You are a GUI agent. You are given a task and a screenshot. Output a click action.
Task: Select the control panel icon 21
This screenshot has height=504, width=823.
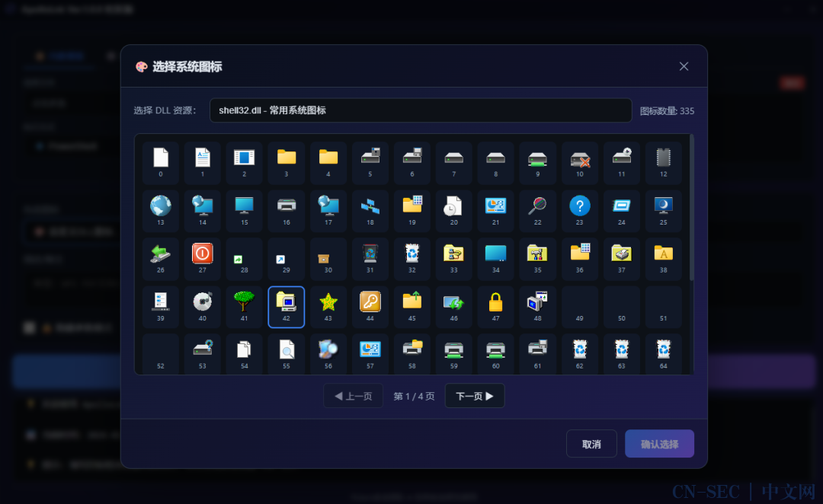coord(495,211)
